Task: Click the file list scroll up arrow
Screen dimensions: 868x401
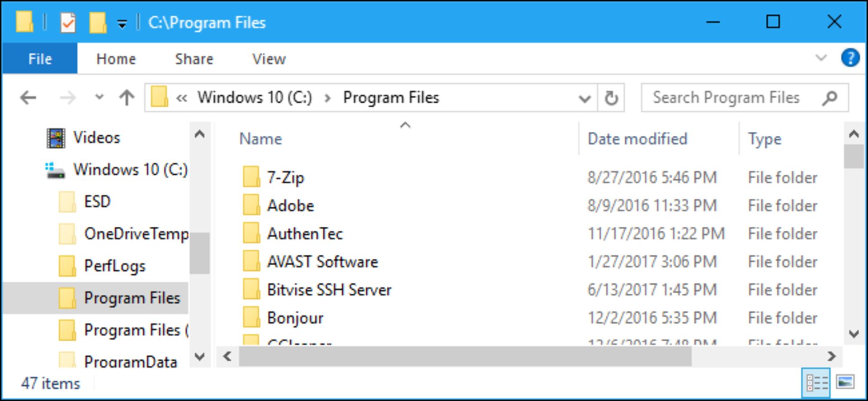Action: 854,134
